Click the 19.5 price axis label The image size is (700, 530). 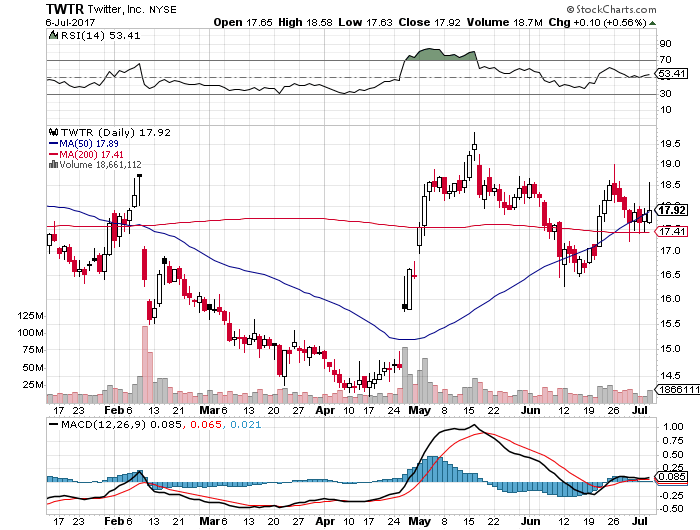click(x=671, y=143)
